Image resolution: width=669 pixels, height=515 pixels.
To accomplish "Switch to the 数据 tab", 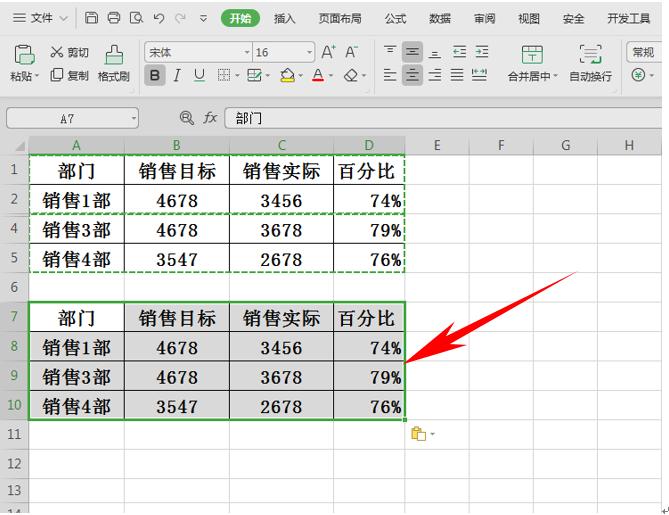I will [440, 18].
